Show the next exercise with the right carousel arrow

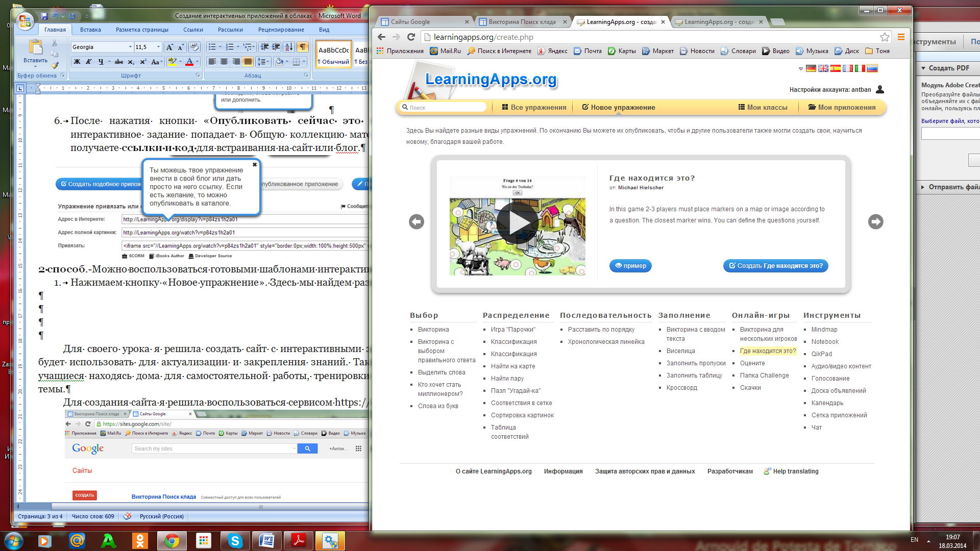876,221
